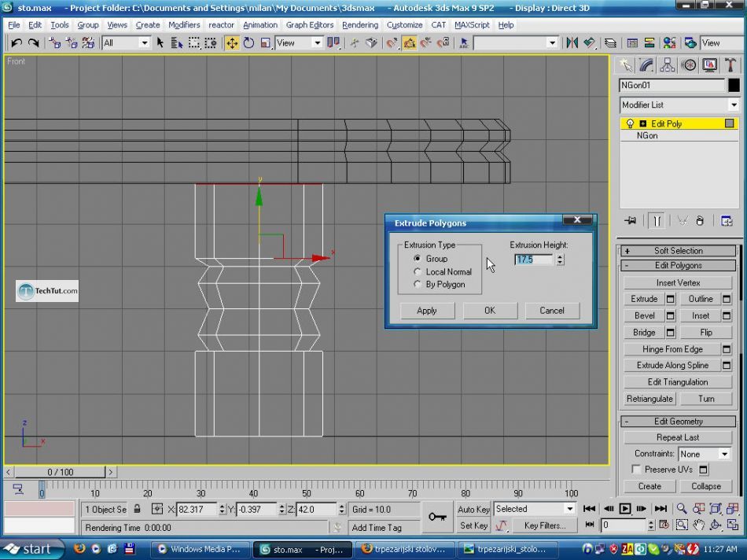This screenshot has width=747, height=560.
Task: Click the Windows Start button
Action: click(x=32, y=549)
